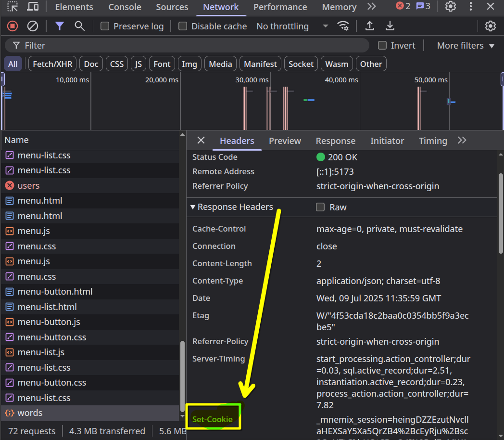The height and width of the screenshot is (440, 504).
Task: Export the network log as HAR
Action: (x=390, y=26)
